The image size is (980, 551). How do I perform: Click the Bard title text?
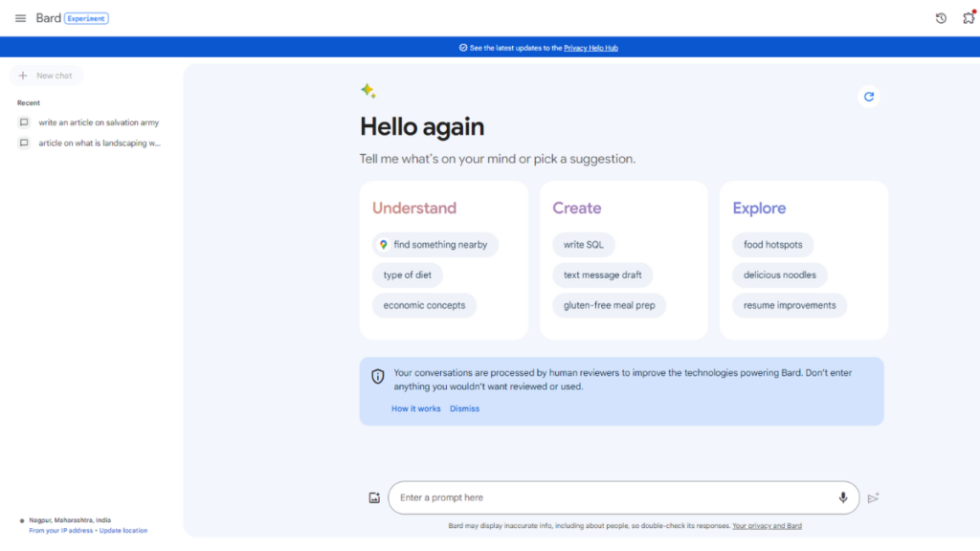pyautogui.click(x=48, y=18)
